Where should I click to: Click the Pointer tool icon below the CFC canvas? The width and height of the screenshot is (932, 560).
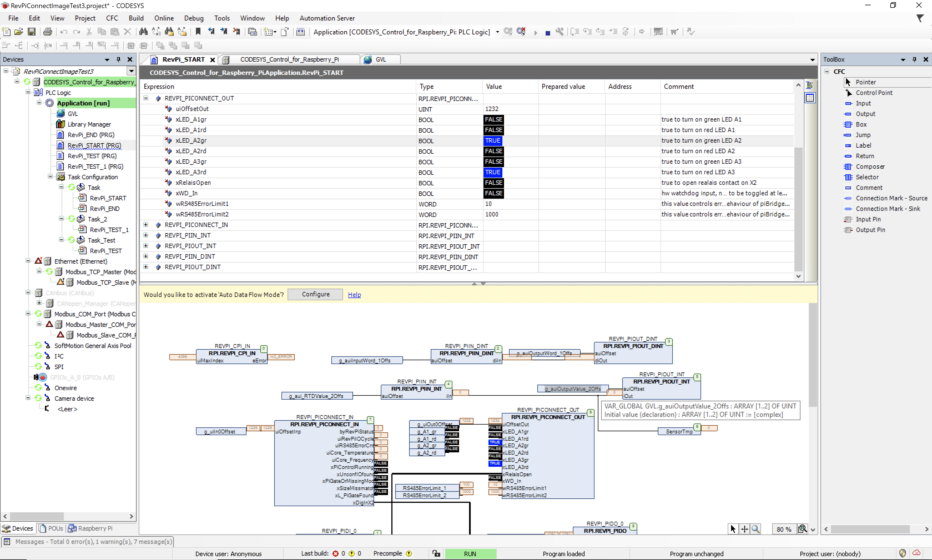point(733,529)
